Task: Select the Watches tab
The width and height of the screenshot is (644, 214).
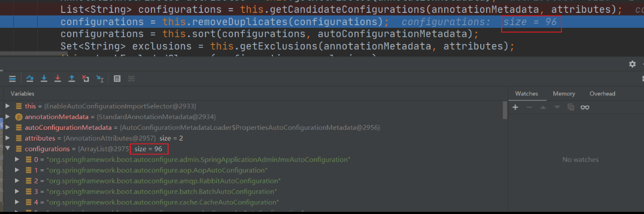Action: (526, 93)
